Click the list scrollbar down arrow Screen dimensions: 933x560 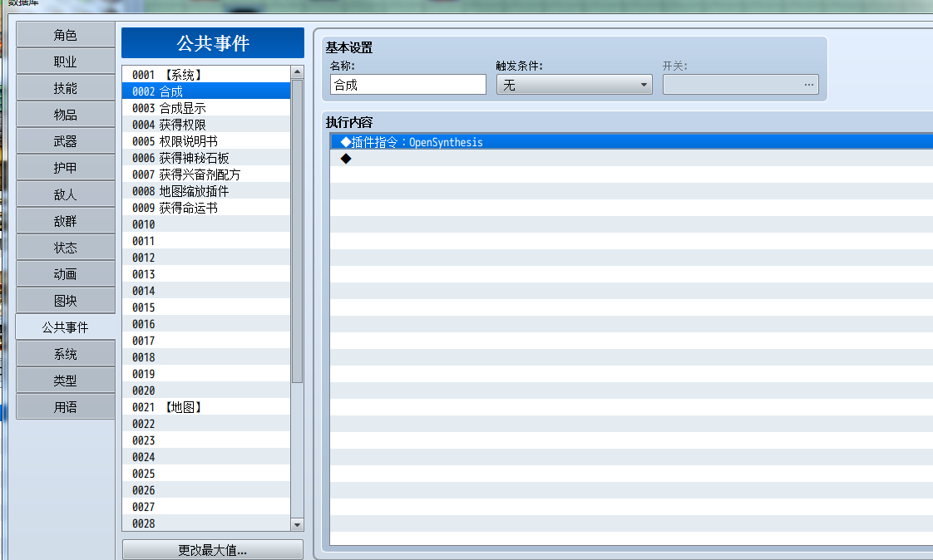pyautogui.click(x=297, y=524)
